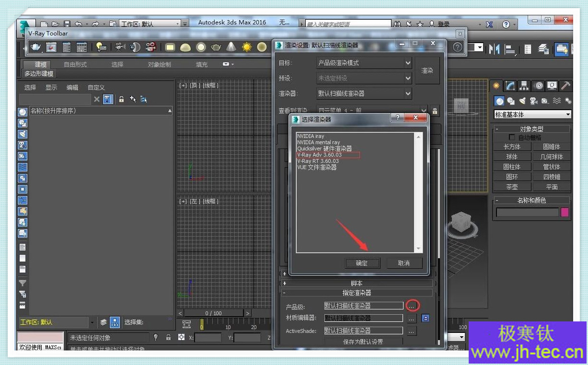The width and height of the screenshot is (588, 365).
Task: Open the 工作区: 默认 dropdown in title bar
Action: click(x=150, y=23)
